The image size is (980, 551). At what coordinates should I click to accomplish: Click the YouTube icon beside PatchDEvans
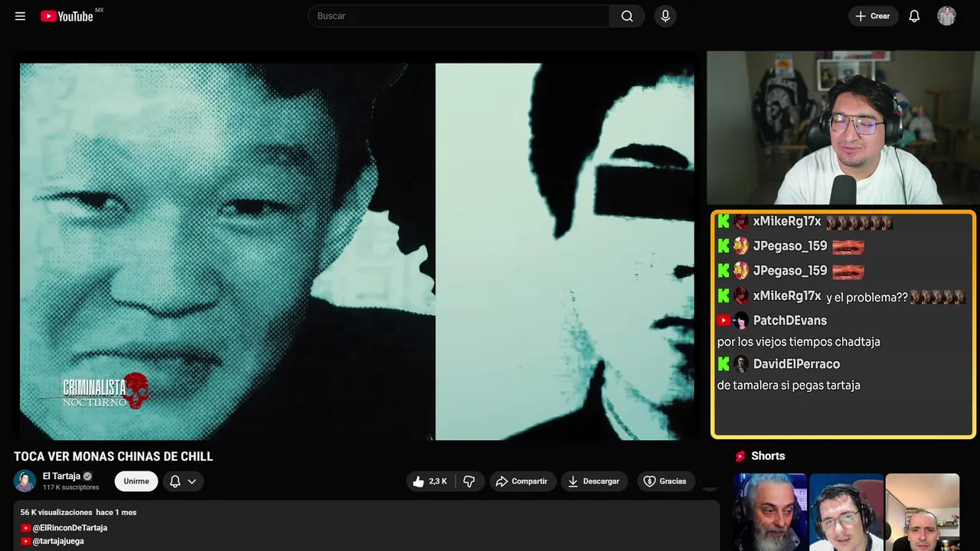724,321
